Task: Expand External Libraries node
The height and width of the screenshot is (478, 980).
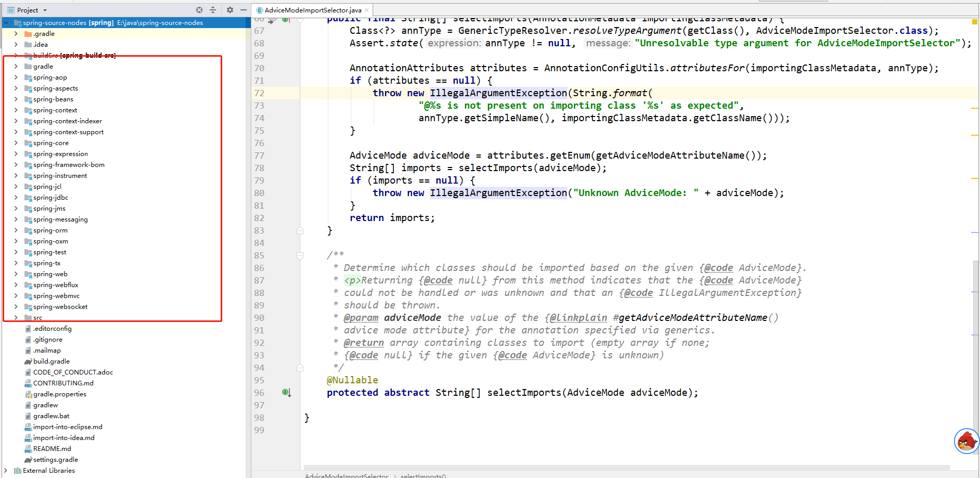Action: [6, 471]
